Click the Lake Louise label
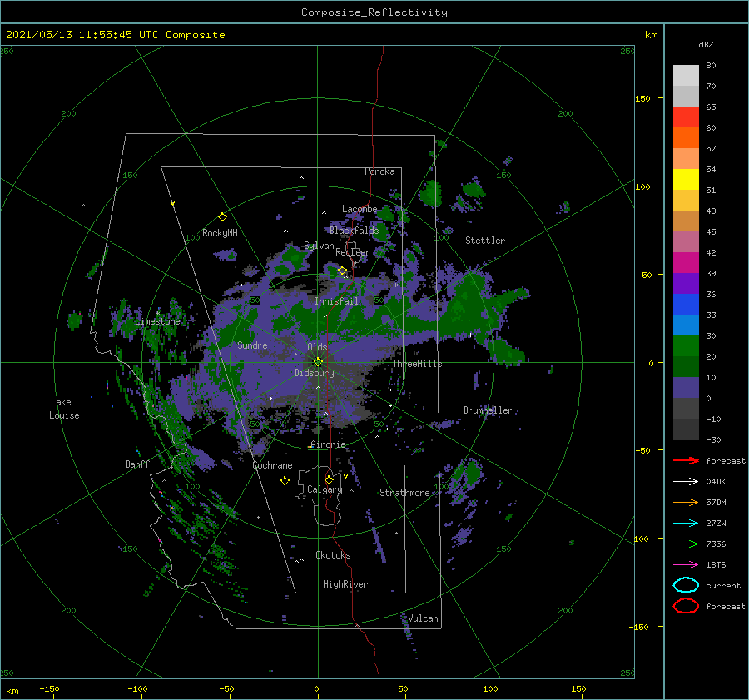Screen dimensions: 749x700 (64, 409)
